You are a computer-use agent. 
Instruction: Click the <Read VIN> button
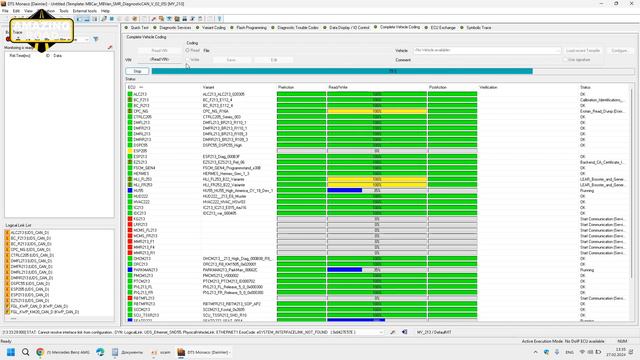(x=160, y=60)
